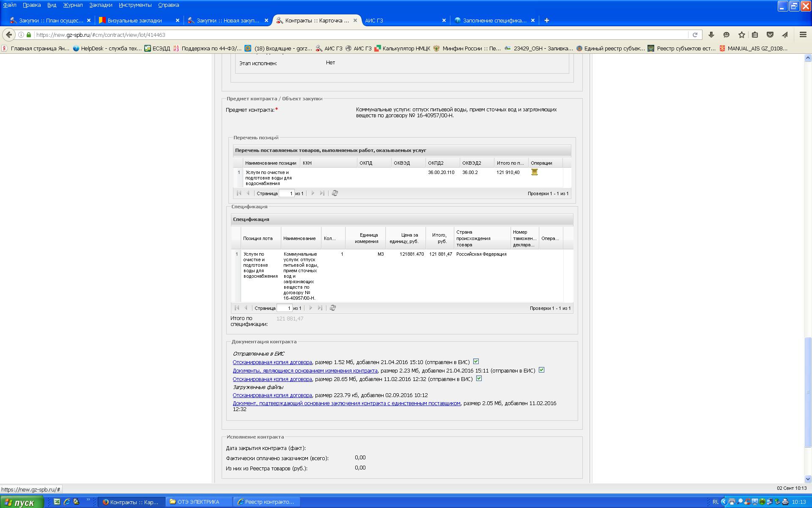Go to last page in positions grid
The height and width of the screenshot is (508, 812).
click(322, 193)
